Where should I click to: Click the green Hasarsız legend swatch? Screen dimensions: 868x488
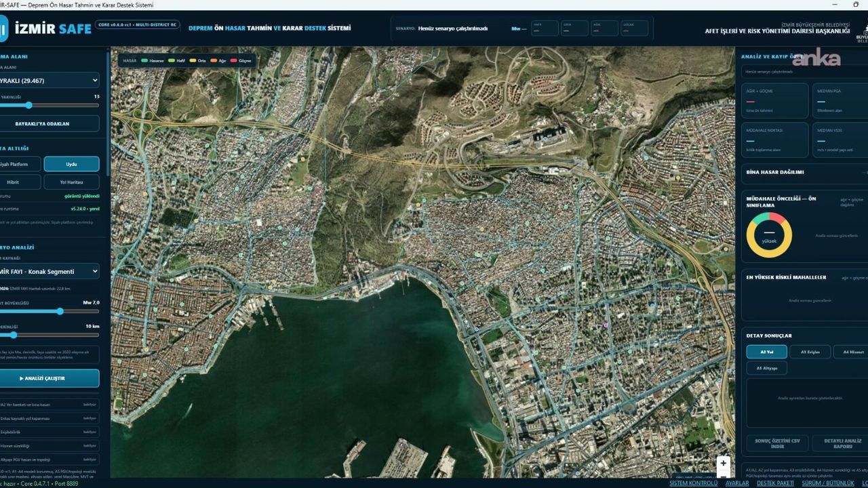[x=144, y=60]
